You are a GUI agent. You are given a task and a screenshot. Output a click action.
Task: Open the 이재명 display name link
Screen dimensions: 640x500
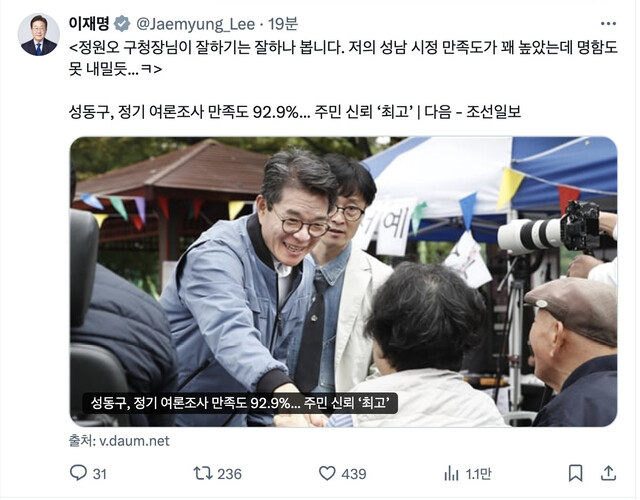tap(89, 24)
